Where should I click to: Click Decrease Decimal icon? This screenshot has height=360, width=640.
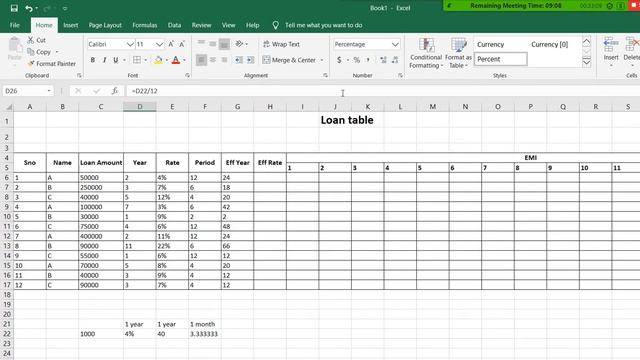395,60
